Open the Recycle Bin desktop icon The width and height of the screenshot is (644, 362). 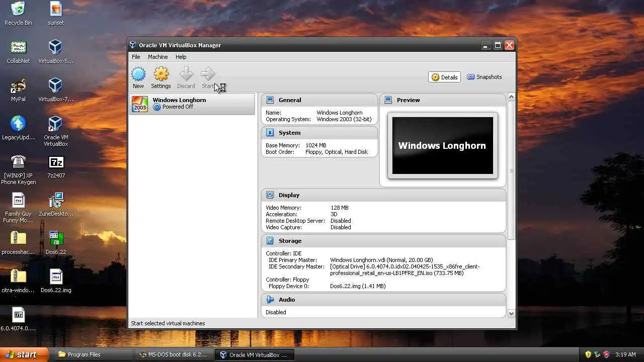click(x=18, y=9)
